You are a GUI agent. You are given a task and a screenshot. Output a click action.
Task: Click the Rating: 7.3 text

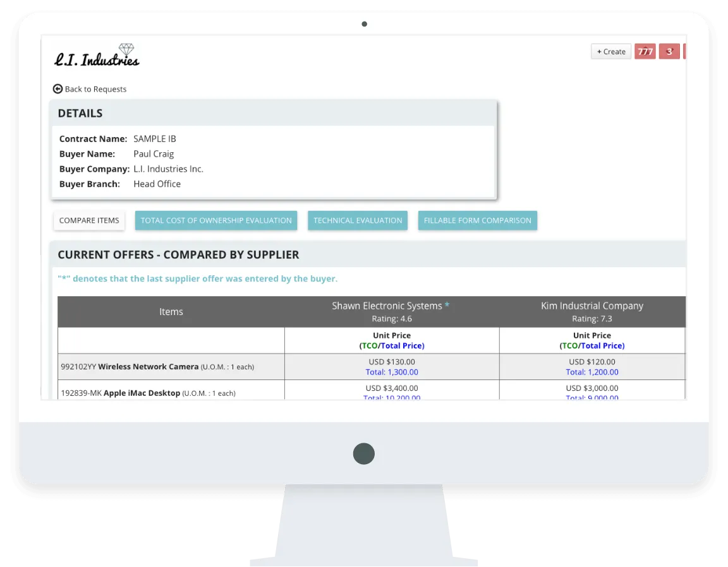coord(592,319)
